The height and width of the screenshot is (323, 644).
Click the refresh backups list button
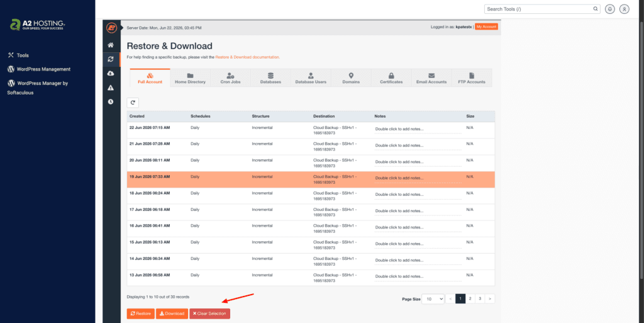[133, 103]
